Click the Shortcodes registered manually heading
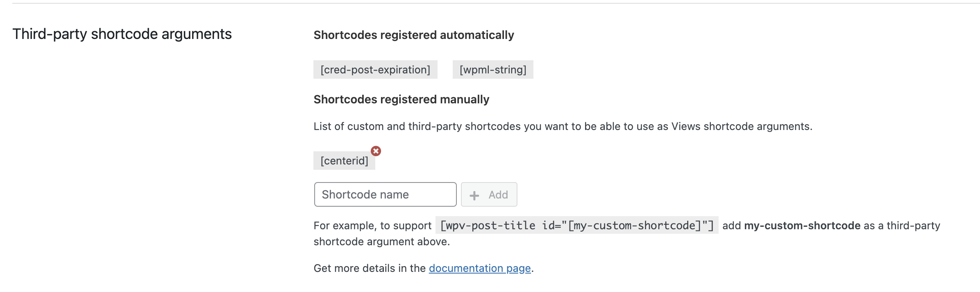 point(402,100)
